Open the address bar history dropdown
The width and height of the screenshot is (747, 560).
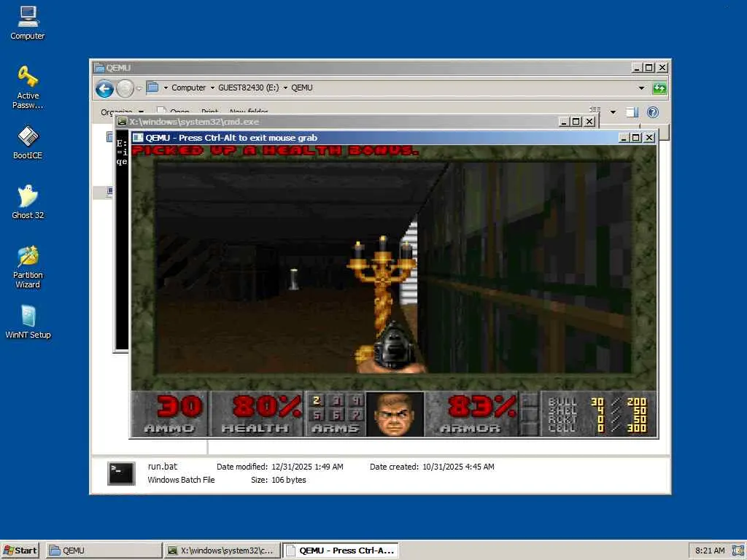[x=641, y=88]
